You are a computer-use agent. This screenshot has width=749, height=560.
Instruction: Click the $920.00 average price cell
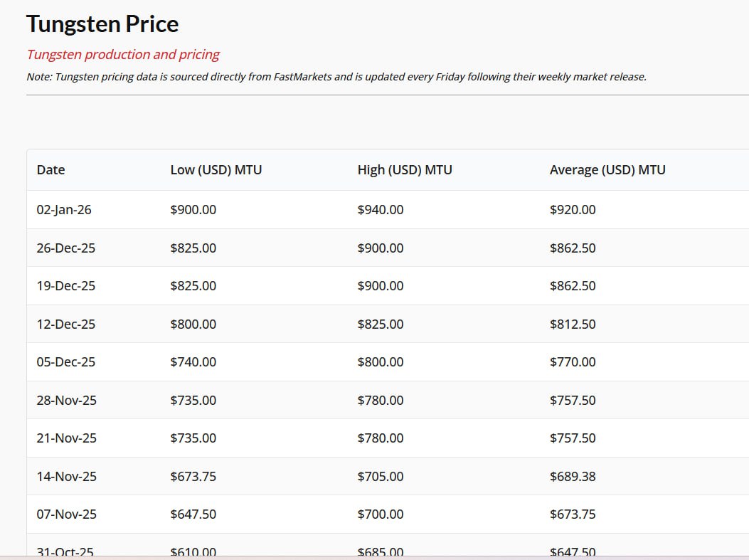point(573,210)
